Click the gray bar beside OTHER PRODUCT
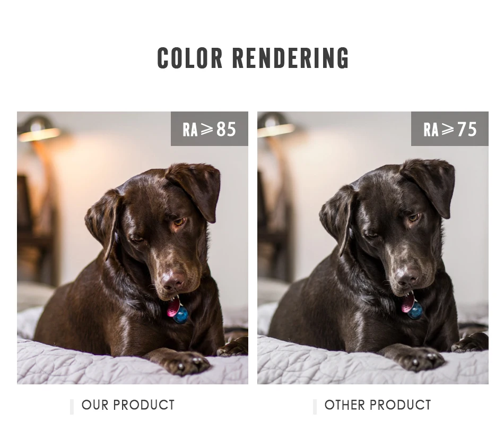 [315, 407]
